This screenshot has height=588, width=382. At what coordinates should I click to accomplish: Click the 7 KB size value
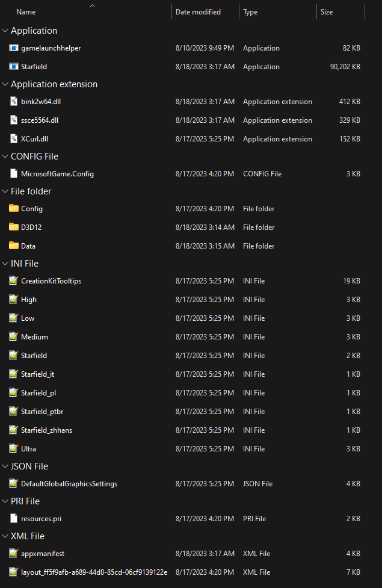353,572
